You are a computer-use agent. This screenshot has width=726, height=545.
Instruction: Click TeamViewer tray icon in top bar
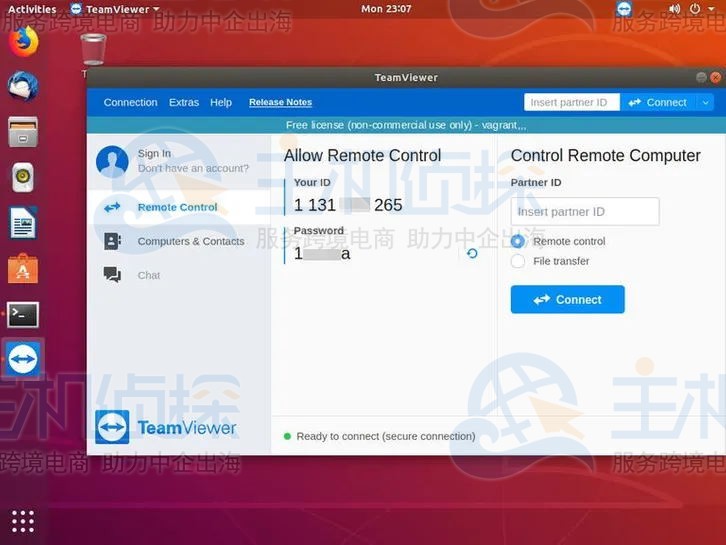(624, 9)
